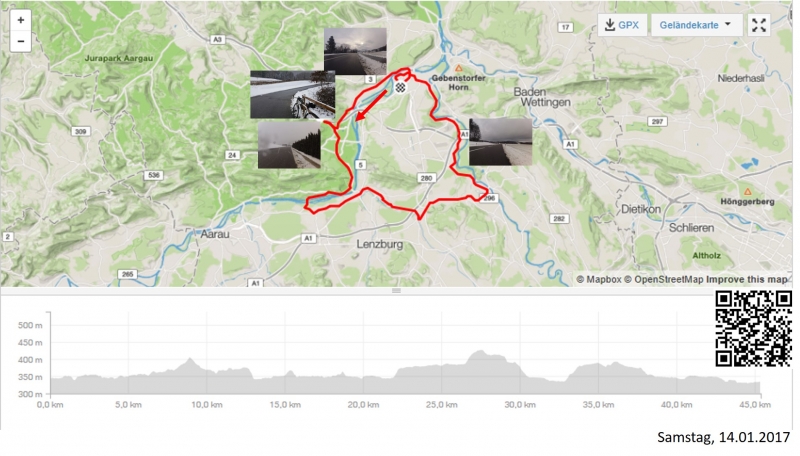
Task: Click the Improve this map link
Action: (747, 280)
